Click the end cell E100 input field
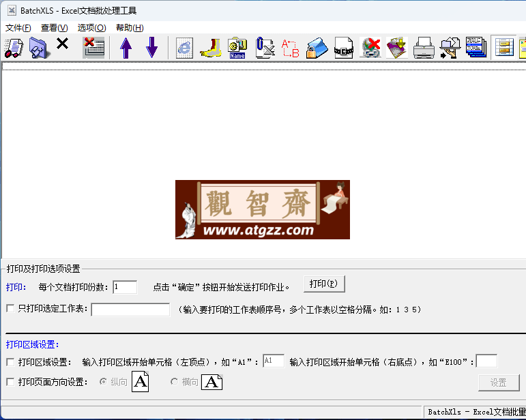This screenshot has height=420, width=526. point(486,361)
